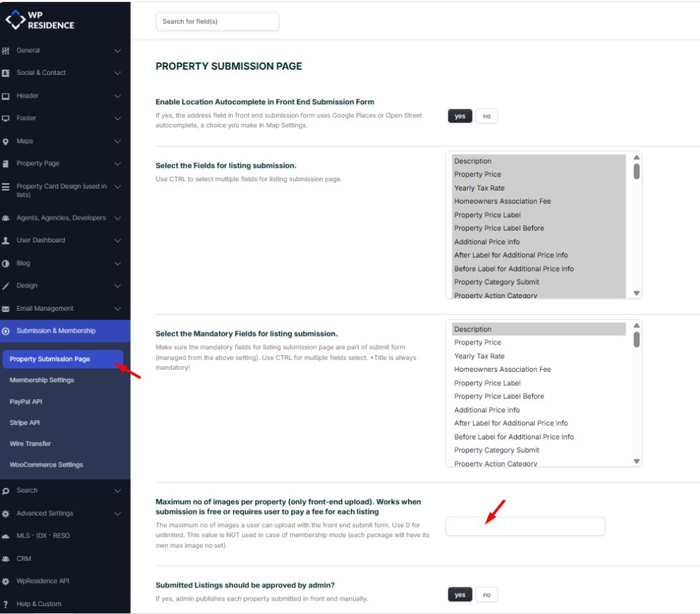Set Location Autocomplete to no
This screenshot has width=700, height=614.
486,116
